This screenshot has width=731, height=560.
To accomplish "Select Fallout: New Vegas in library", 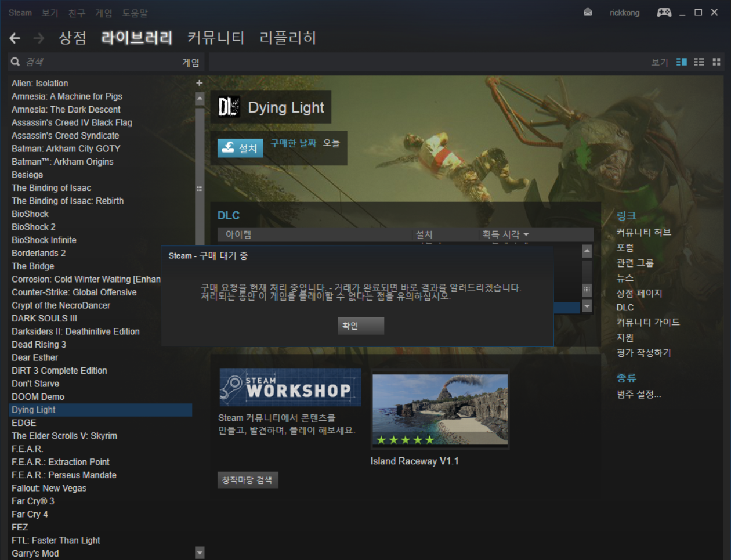I will 49,488.
